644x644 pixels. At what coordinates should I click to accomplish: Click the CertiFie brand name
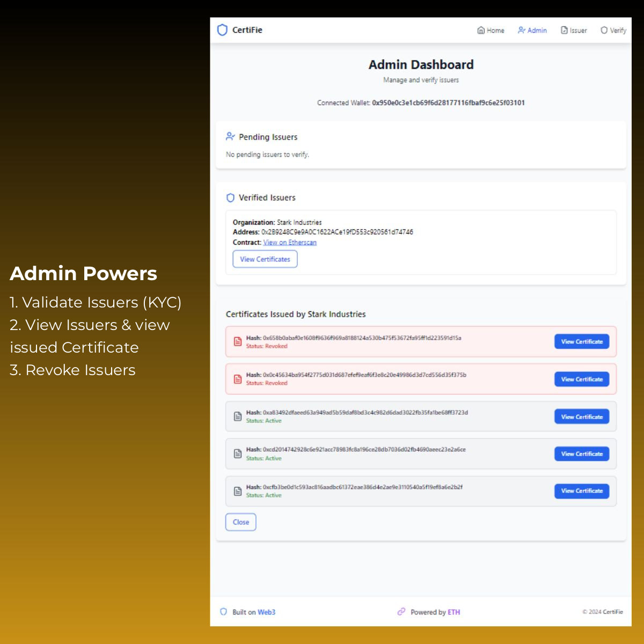pyautogui.click(x=247, y=30)
